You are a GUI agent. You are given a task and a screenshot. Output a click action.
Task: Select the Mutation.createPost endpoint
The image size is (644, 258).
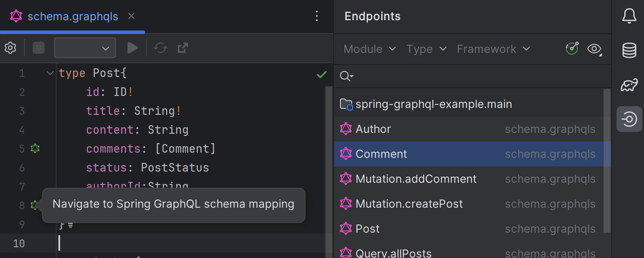pos(409,203)
